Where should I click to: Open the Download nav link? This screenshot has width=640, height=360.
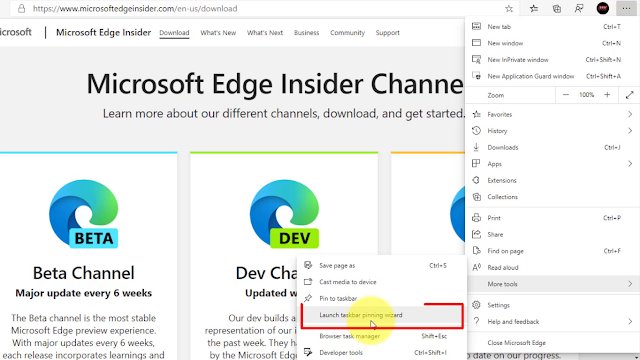tap(174, 33)
